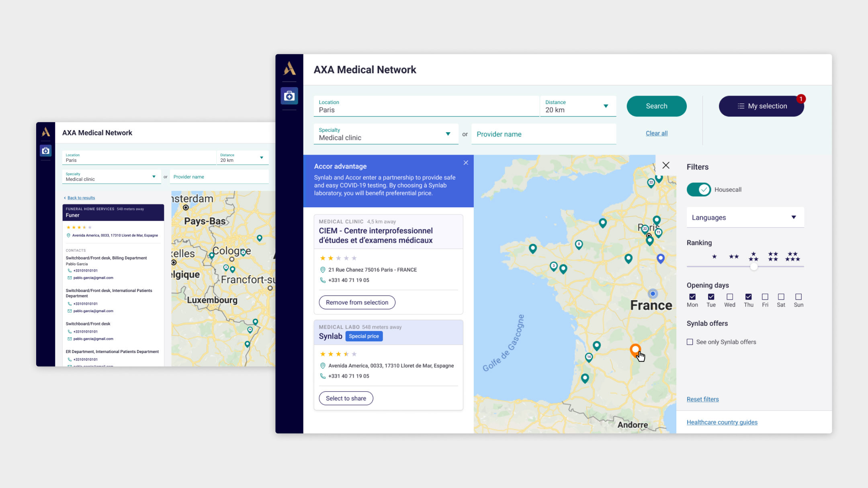Open the Distance dropdown in back window

click(x=243, y=157)
